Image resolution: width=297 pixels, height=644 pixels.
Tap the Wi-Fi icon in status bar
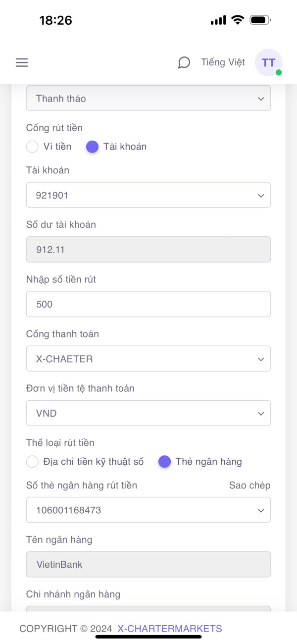tap(238, 20)
